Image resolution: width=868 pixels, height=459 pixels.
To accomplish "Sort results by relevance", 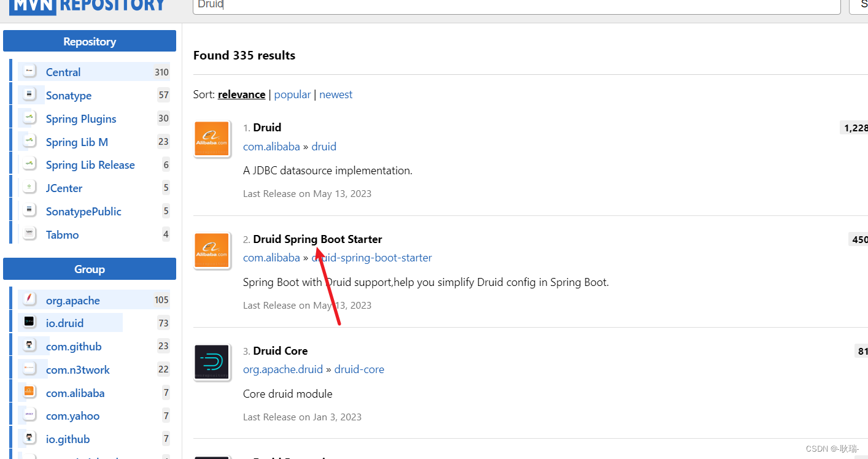I will point(241,94).
